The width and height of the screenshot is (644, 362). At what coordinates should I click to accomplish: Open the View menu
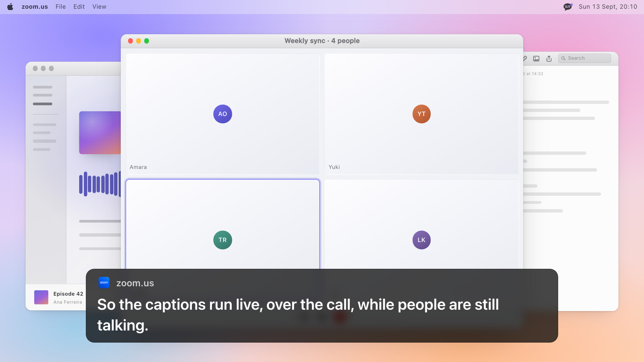tap(99, 7)
